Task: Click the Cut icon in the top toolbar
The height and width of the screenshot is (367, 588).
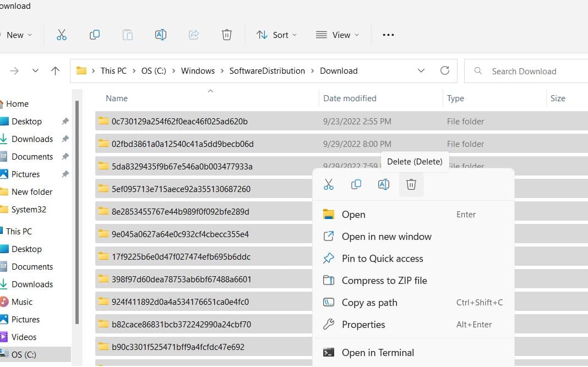Action: coord(61,35)
